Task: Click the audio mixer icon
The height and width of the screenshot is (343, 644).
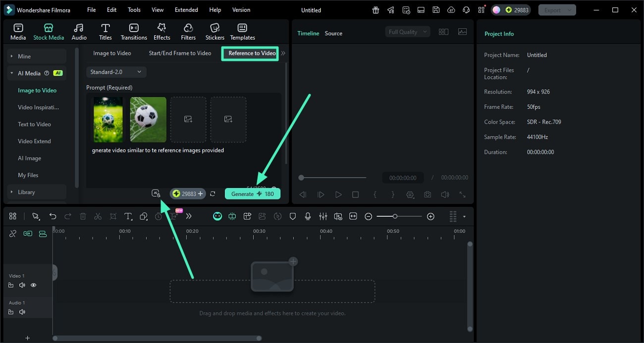Action: click(x=323, y=216)
